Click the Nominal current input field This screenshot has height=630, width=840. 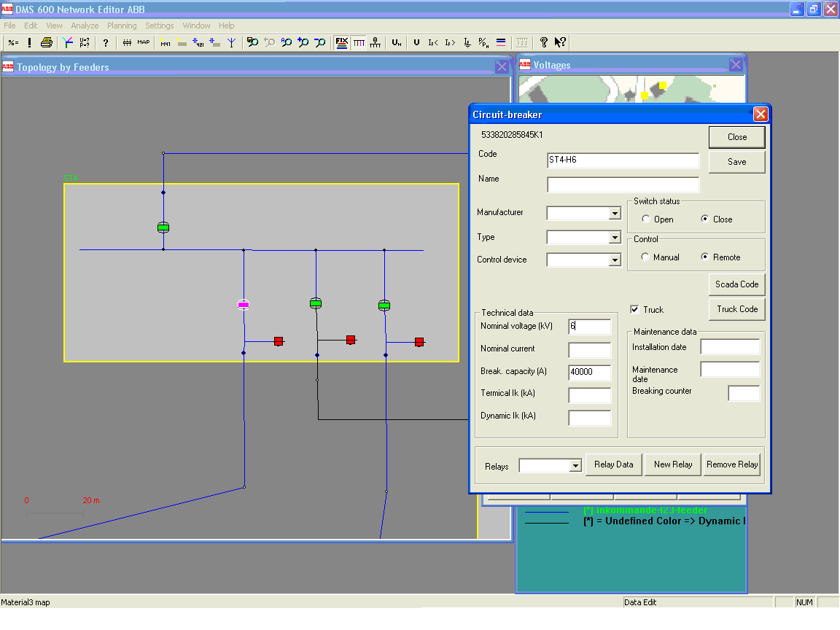pyautogui.click(x=589, y=349)
